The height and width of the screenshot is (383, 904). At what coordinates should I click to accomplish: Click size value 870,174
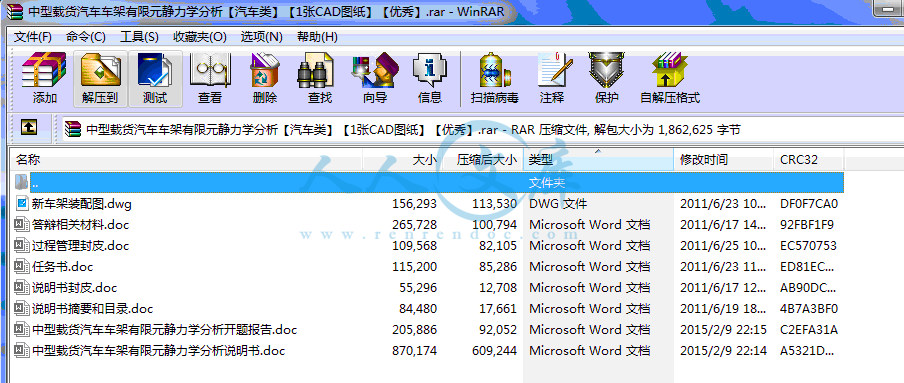(x=414, y=351)
